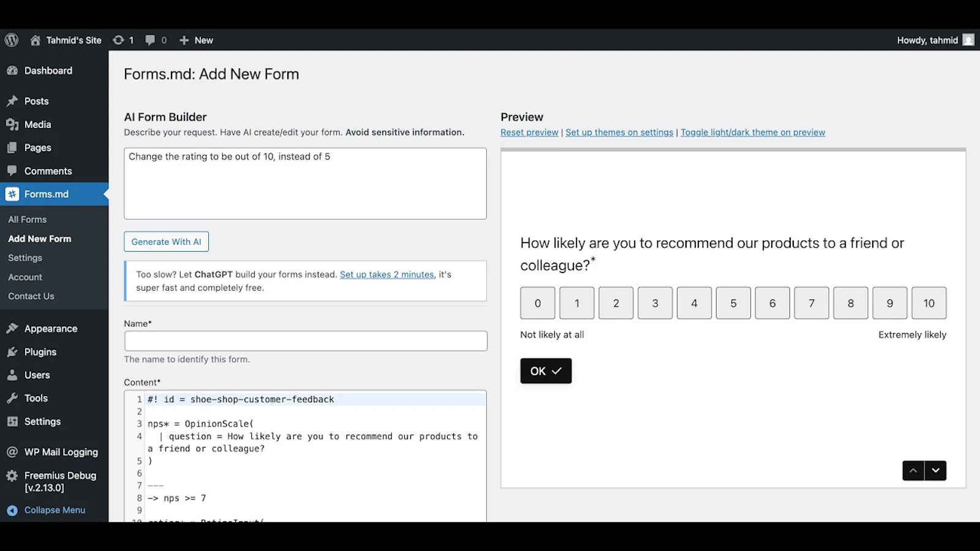Select rating 3 in opinion scale
Viewport: 980px width, 551px height.
click(655, 303)
